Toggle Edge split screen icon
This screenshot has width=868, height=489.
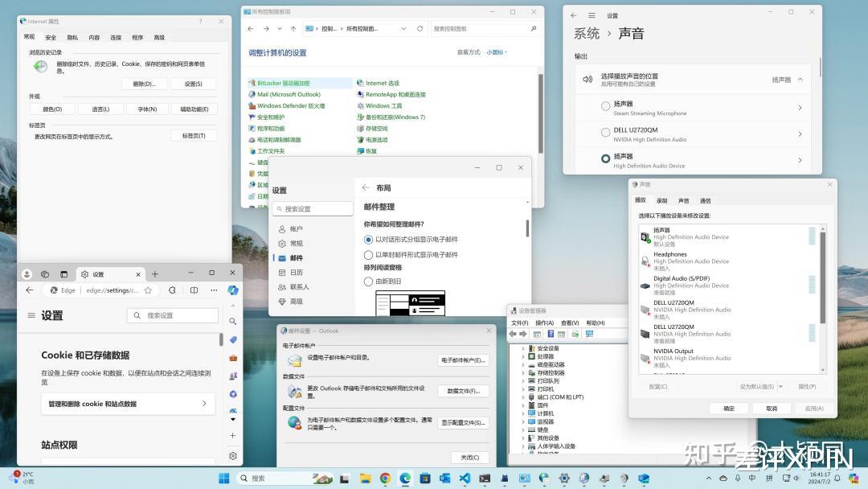point(194,290)
